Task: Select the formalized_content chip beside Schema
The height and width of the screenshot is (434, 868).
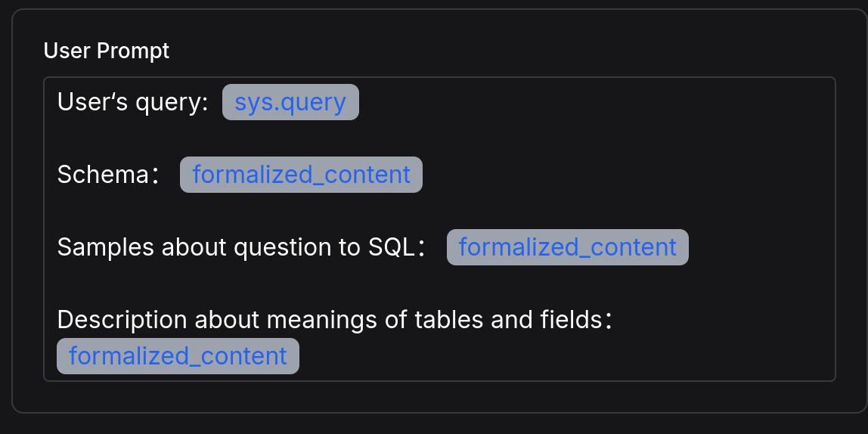Action: (x=301, y=175)
